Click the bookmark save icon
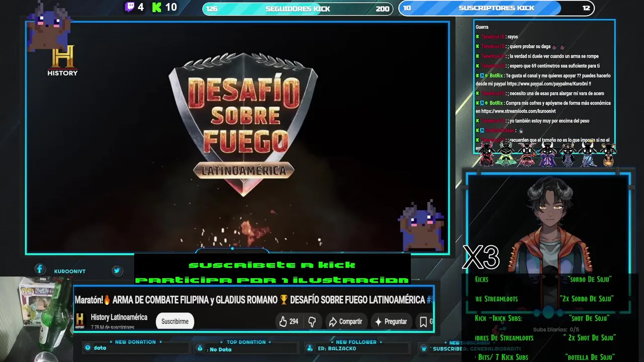The width and height of the screenshot is (644, 362). tap(424, 322)
